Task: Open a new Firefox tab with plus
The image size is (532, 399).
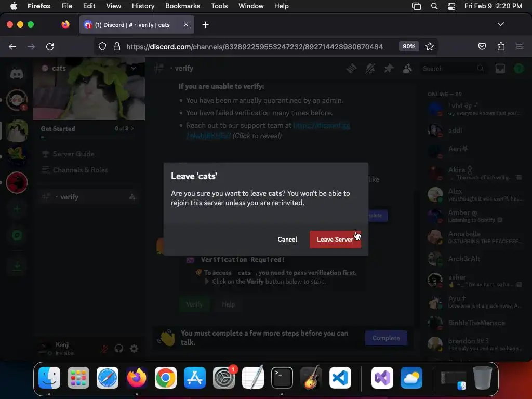Action: [205, 25]
